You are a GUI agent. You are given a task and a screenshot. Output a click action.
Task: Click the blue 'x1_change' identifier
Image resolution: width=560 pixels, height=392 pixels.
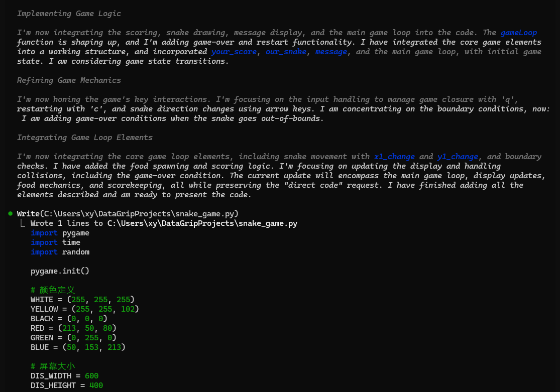394,157
